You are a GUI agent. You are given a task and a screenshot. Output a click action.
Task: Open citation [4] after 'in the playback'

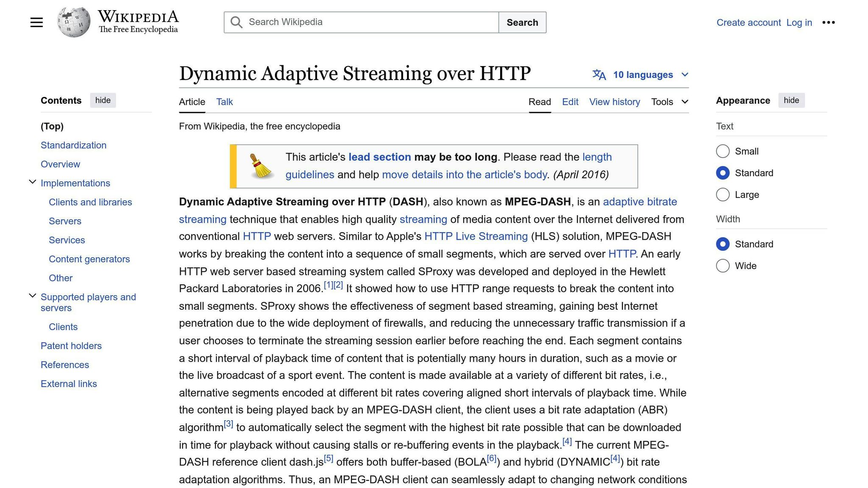[x=567, y=442]
